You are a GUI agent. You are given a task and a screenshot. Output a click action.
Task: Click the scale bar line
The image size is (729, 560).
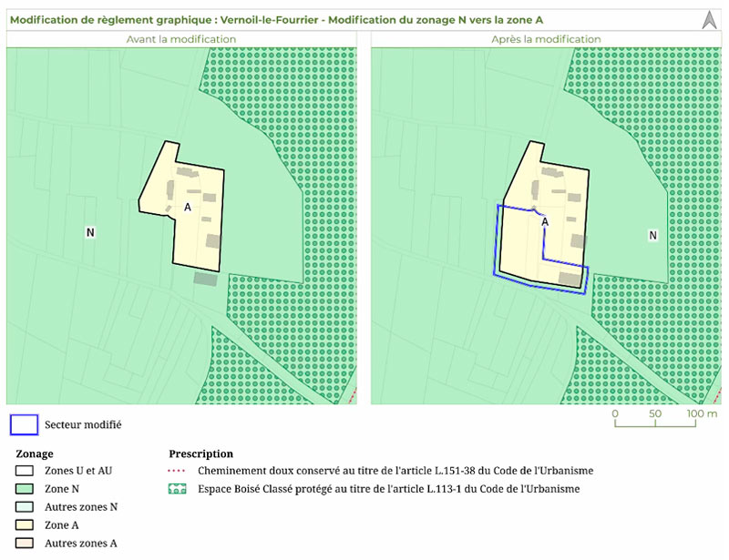pos(655,423)
